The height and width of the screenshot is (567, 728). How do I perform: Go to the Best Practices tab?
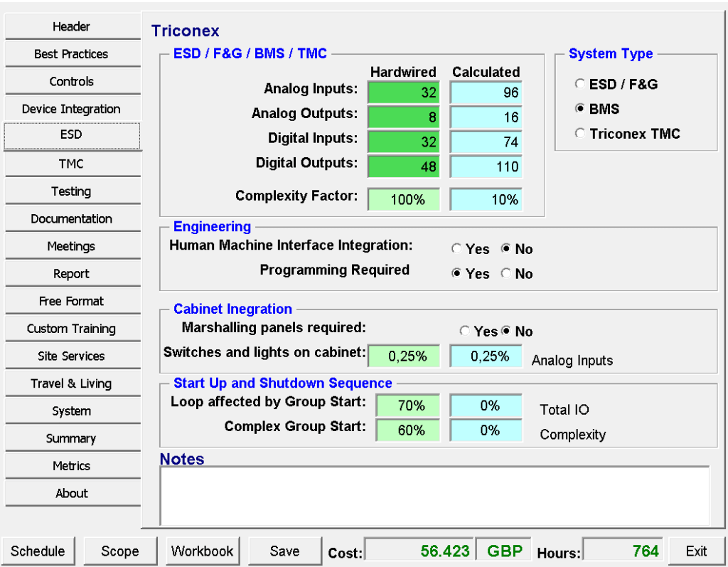pos(72,54)
